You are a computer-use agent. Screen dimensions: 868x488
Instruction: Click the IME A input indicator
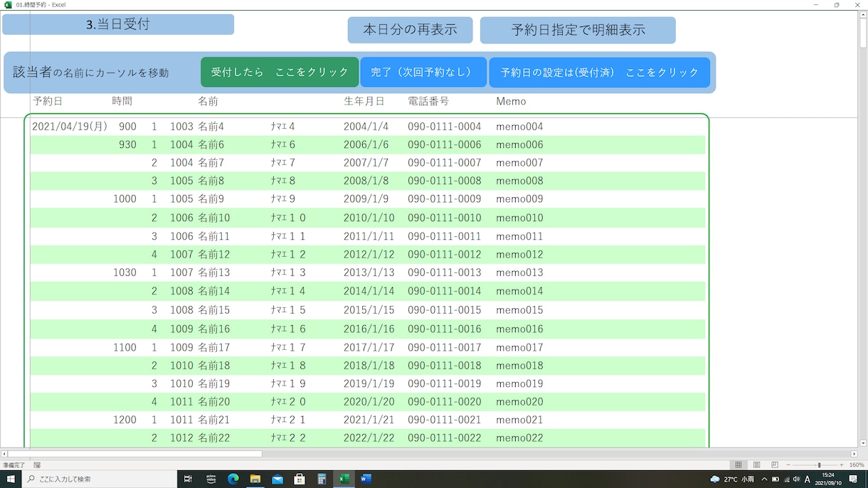[x=808, y=479]
